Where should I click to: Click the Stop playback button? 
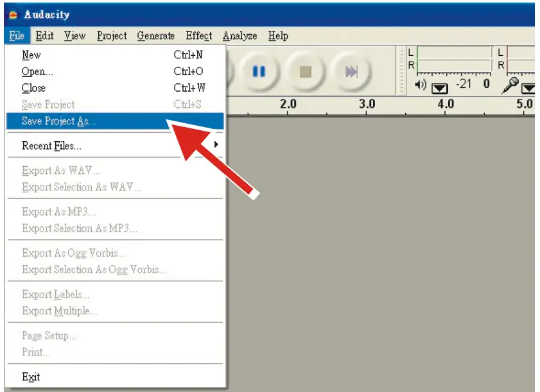click(x=306, y=72)
